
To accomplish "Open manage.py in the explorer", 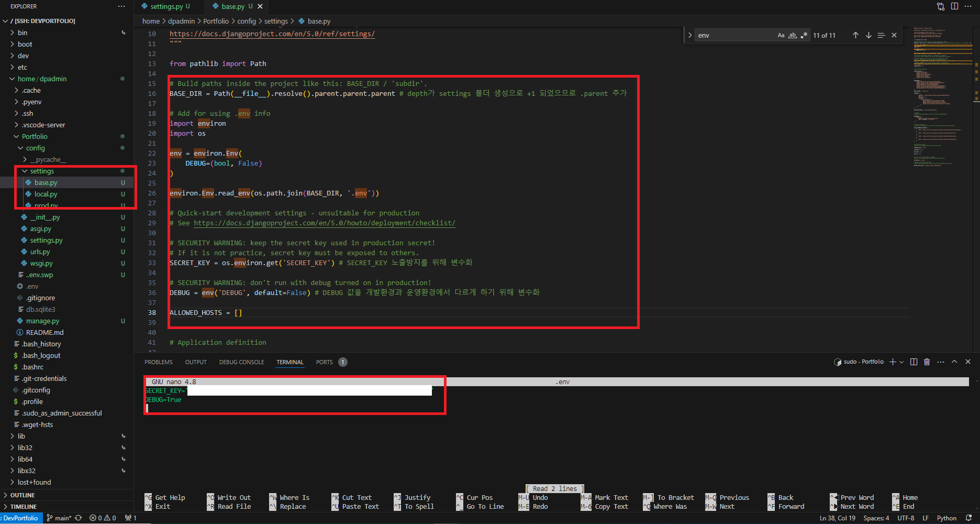I will coord(42,321).
